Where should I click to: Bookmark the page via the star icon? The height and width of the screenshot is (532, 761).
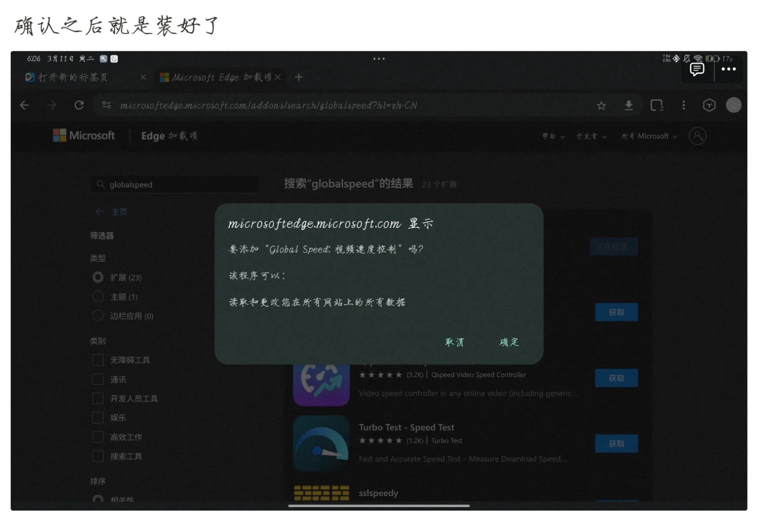click(601, 105)
